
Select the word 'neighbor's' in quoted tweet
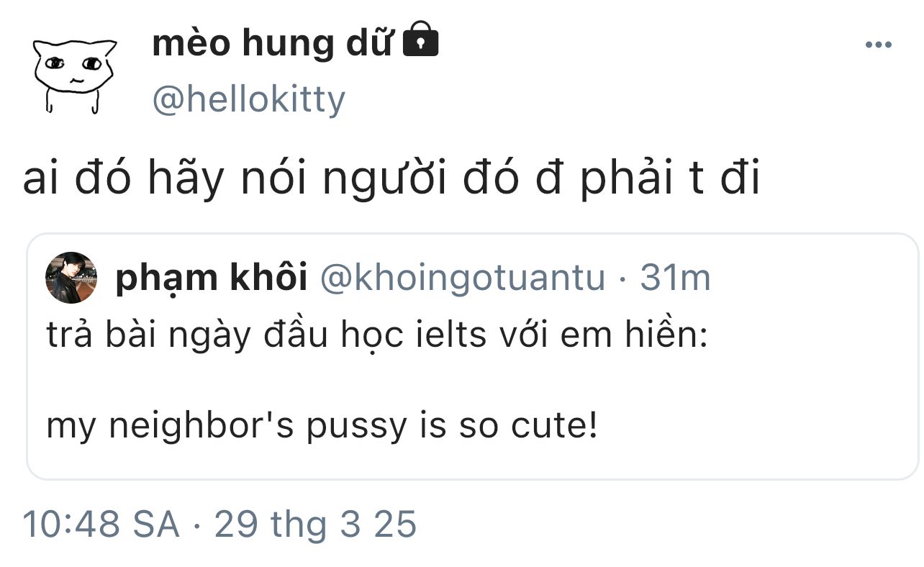(x=203, y=427)
